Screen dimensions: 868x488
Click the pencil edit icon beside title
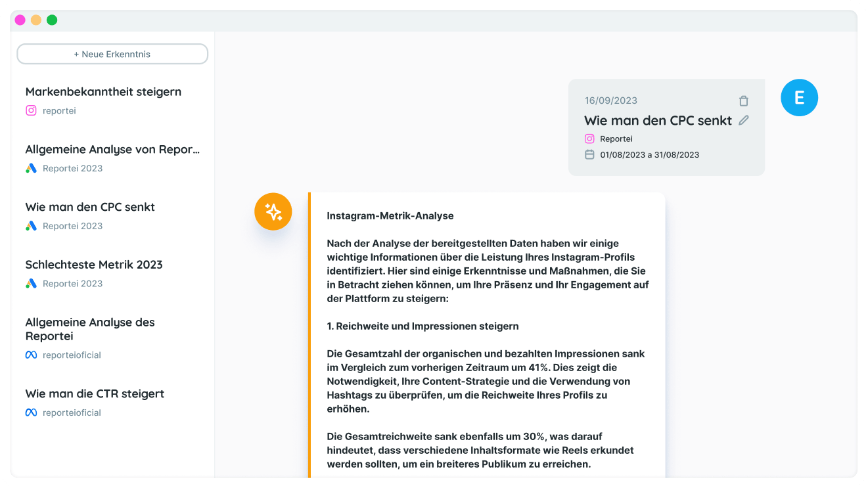pos(744,120)
